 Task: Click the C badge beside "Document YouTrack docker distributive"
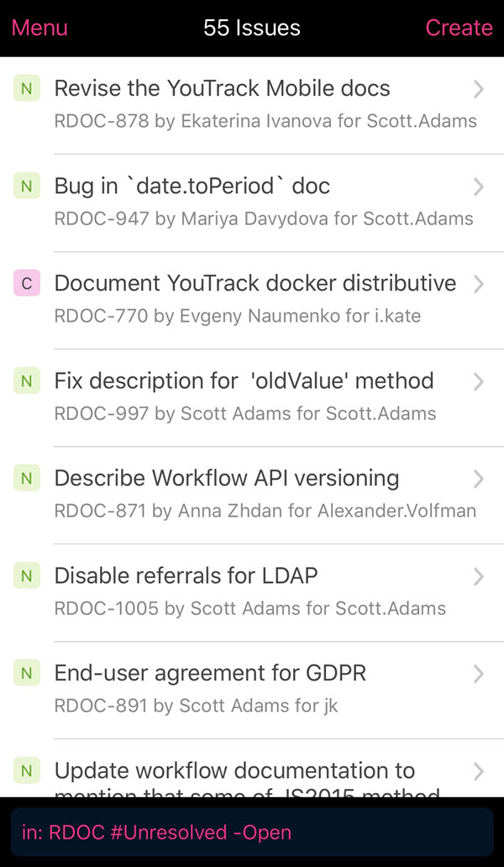(26, 283)
